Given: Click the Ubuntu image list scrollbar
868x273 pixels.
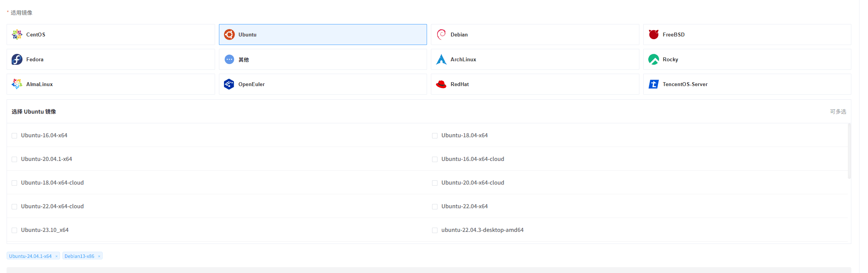Looking at the screenshot, I should (849, 151).
